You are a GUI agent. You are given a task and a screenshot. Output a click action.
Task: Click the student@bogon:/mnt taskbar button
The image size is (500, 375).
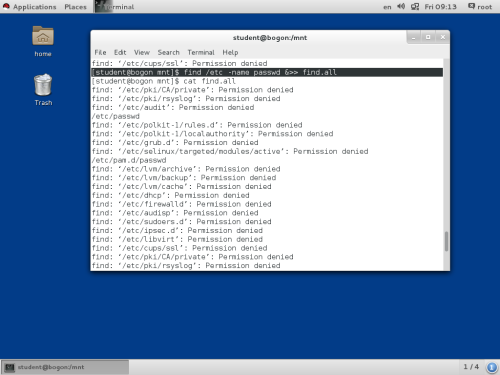[x=65, y=367]
